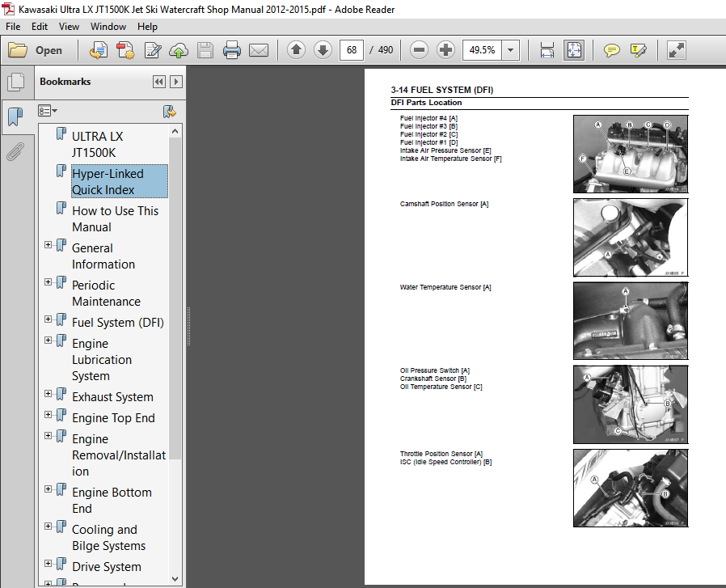
Task: Expand the Drive System bookmark
Action: point(49,563)
